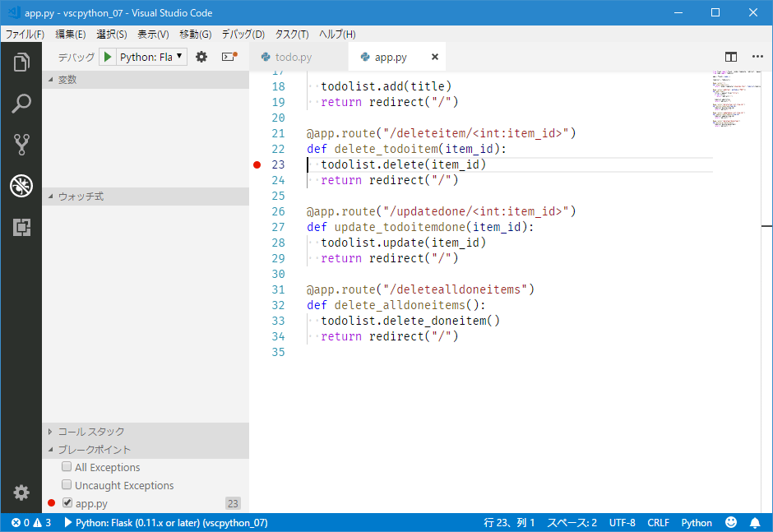The width and height of the screenshot is (773, 532).
Task: Open the Extensions view icon
Action: [21, 228]
